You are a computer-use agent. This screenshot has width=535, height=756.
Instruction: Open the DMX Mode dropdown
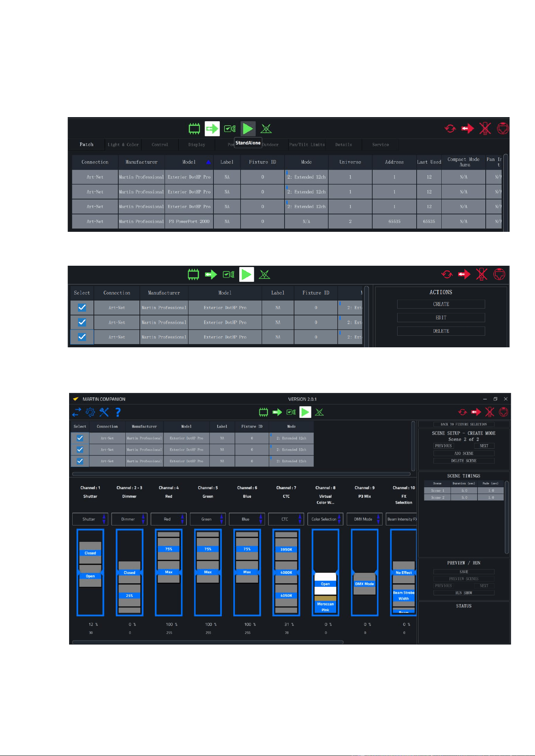pos(364,519)
